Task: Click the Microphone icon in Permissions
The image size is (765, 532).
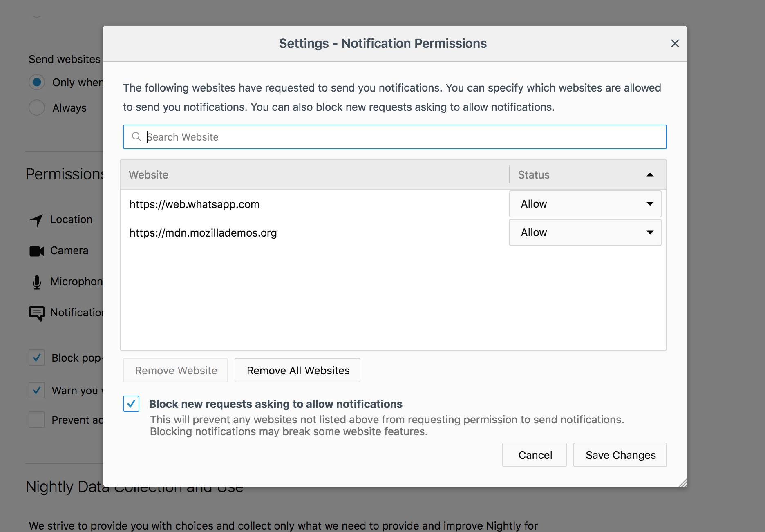Action: [x=36, y=282]
